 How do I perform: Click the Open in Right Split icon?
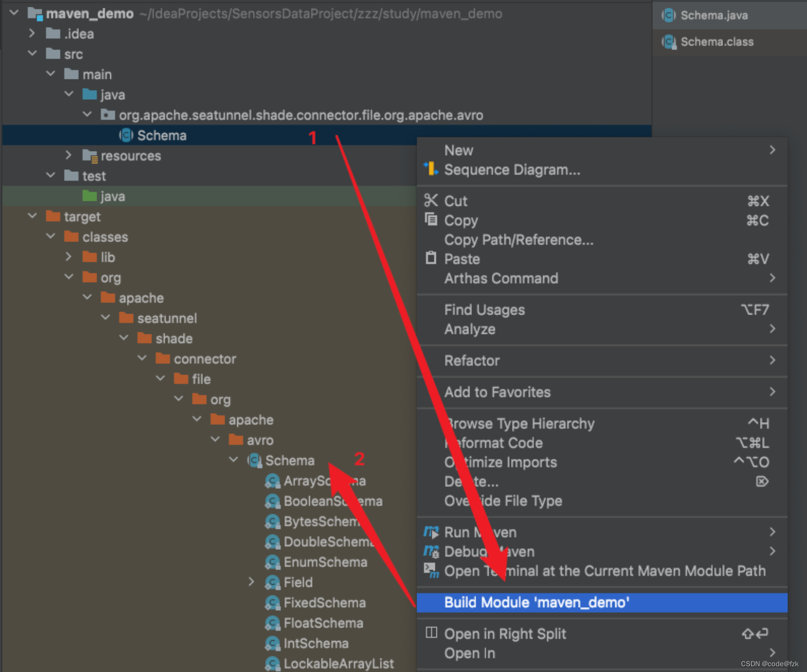tap(431, 633)
